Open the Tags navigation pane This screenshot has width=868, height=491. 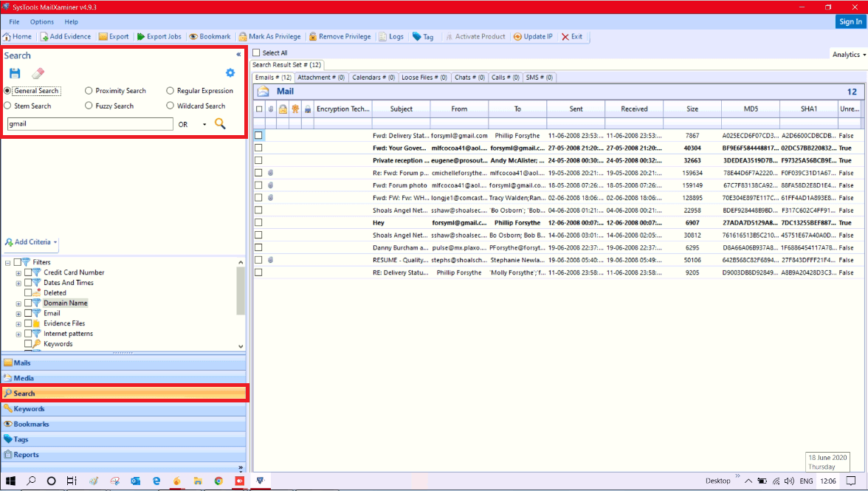[x=124, y=439]
